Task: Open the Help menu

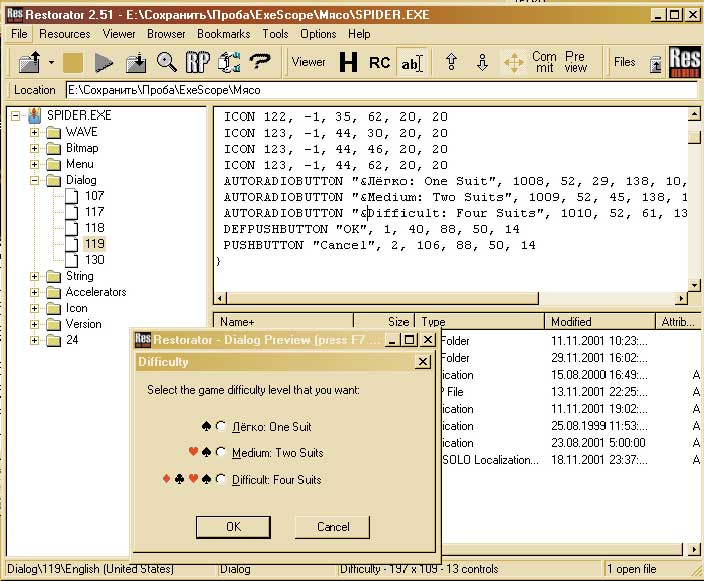Action: 359,34
